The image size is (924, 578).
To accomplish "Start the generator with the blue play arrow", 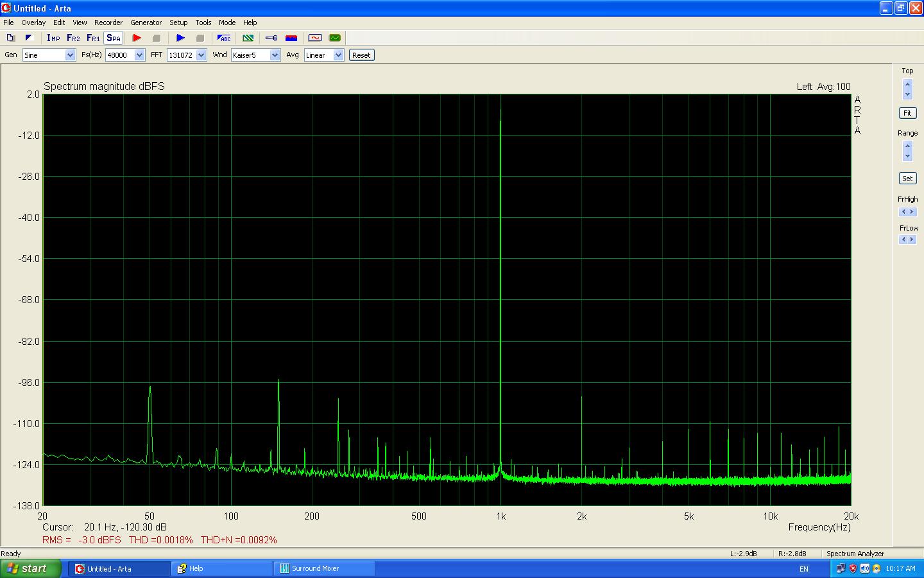I will pyautogui.click(x=180, y=38).
